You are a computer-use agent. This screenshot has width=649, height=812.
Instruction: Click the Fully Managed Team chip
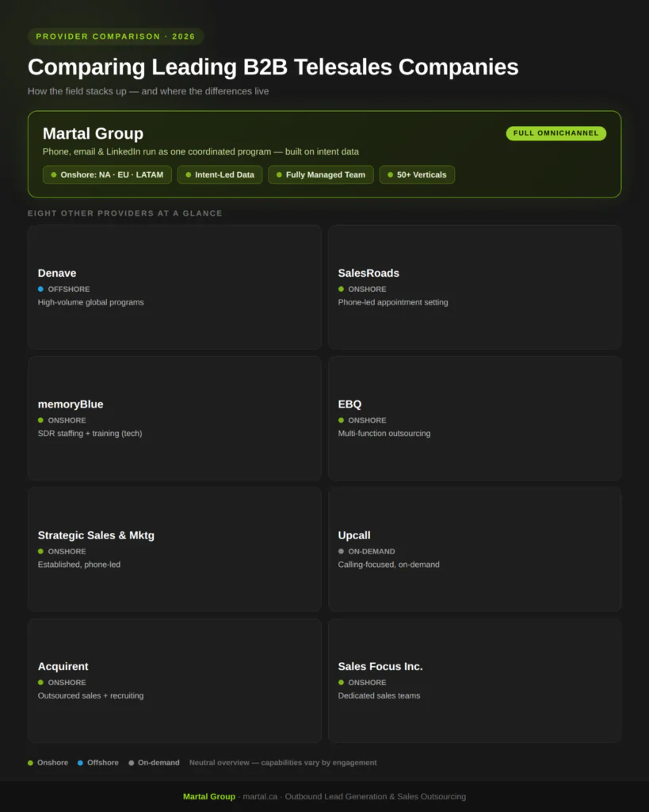pyautogui.click(x=320, y=174)
